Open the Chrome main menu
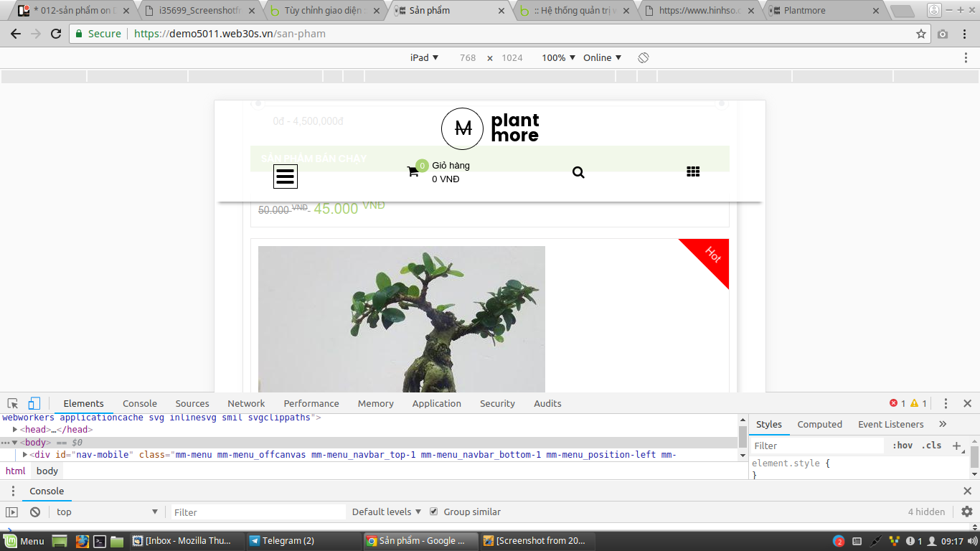980x551 pixels. [x=966, y=34]
